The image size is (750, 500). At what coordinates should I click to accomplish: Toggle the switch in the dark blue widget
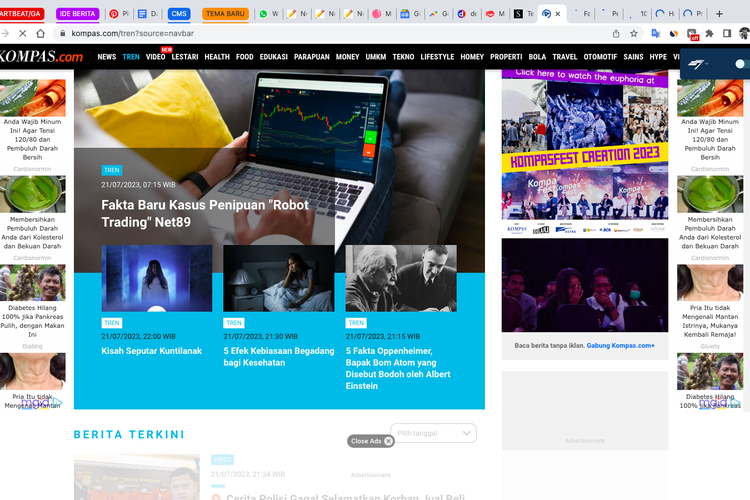coord(738,64)
